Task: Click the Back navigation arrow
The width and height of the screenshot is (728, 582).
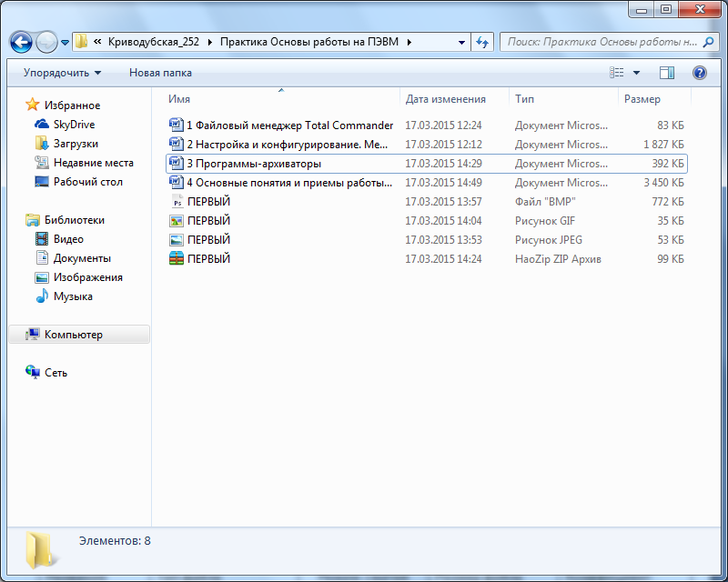Action: (x=21, y=42)
